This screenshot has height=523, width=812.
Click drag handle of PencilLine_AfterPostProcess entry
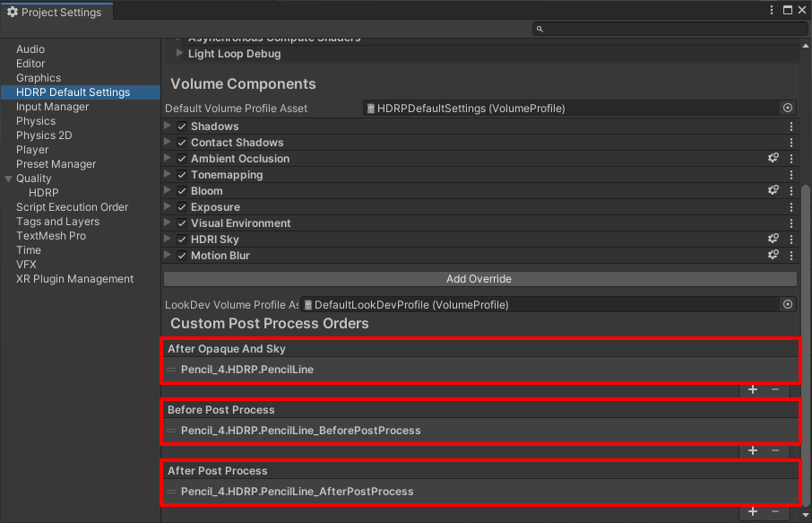click(171, 492)
